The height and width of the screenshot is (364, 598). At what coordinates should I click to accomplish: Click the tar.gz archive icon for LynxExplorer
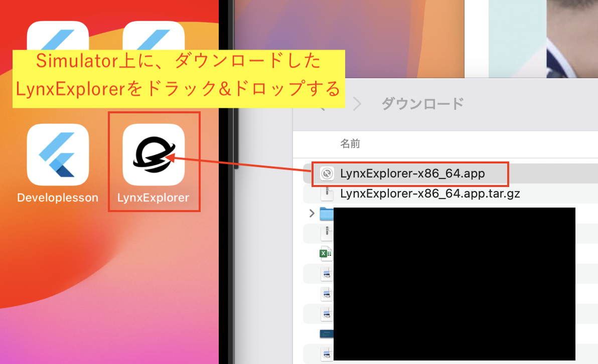point(327,194)
